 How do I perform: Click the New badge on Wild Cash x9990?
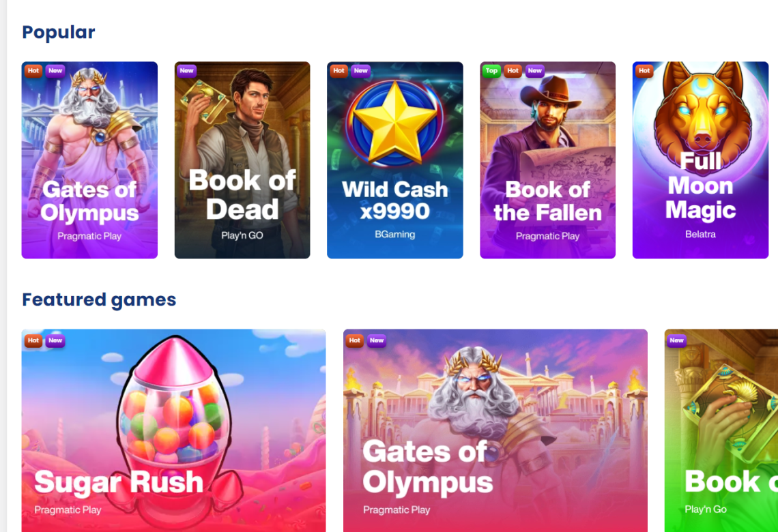tap(361, 71)
